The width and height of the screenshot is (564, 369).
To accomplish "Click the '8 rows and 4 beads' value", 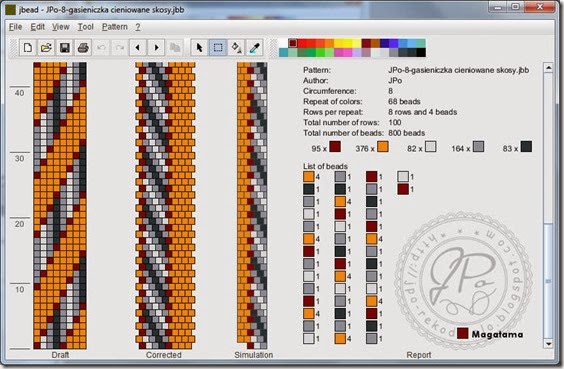I will tap(423, 112).
